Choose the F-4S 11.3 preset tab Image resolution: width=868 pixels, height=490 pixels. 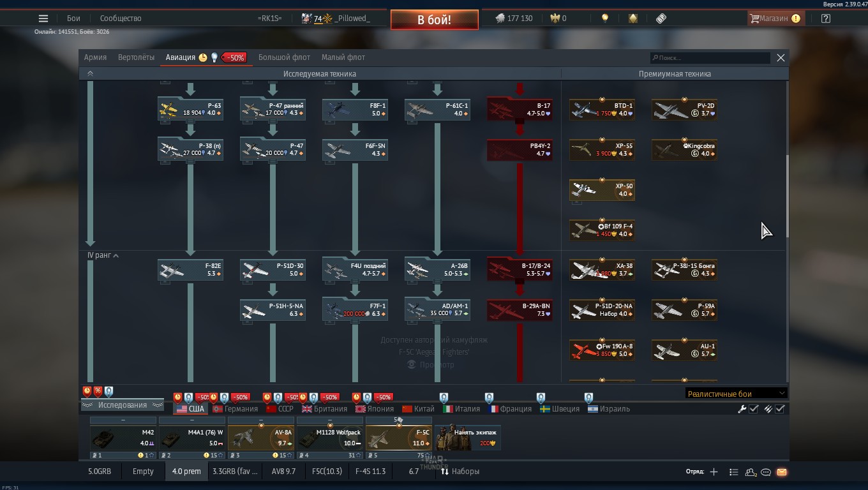pos(370,471)
